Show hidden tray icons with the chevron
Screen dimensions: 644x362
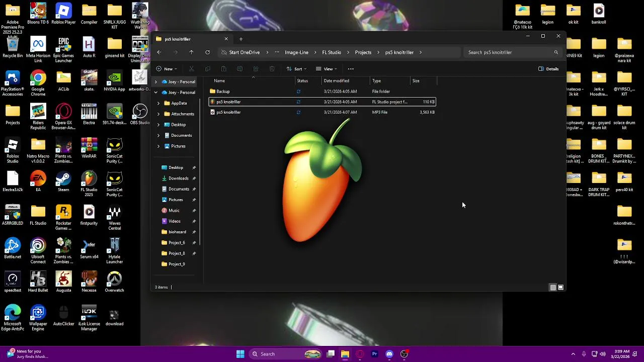pos(573,354)
